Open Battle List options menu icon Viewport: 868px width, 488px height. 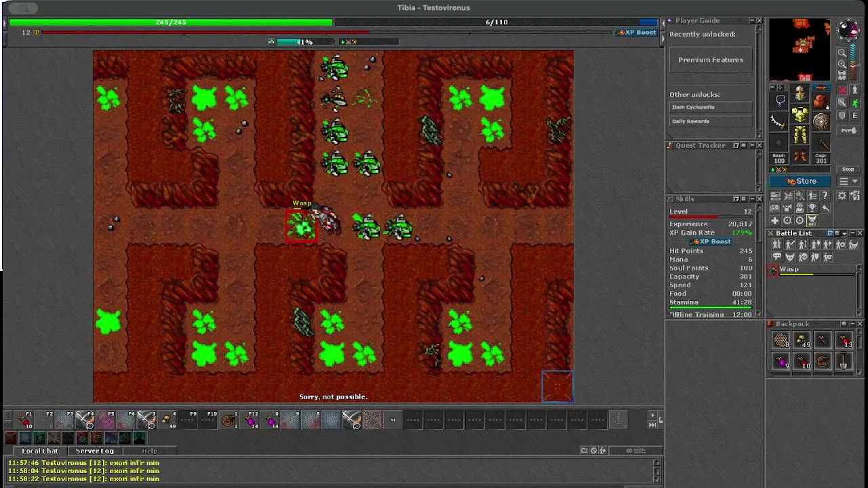tap(837, 233)
